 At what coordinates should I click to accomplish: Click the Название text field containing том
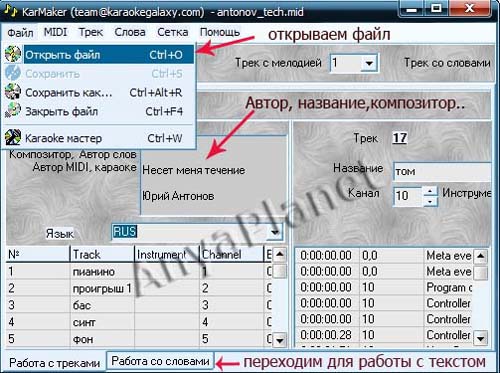pyautogui.click(x=442, y=172)
